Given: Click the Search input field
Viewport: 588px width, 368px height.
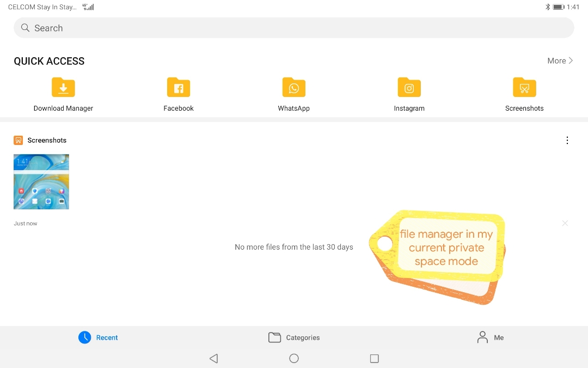Looking at the screenshot, I should [x=294, y=28].
